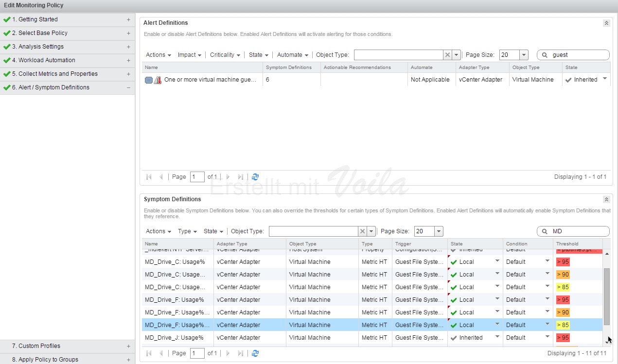618x364 pixels.
Task: Refresh the Symptom Definitions list
Action: point(255,353)
